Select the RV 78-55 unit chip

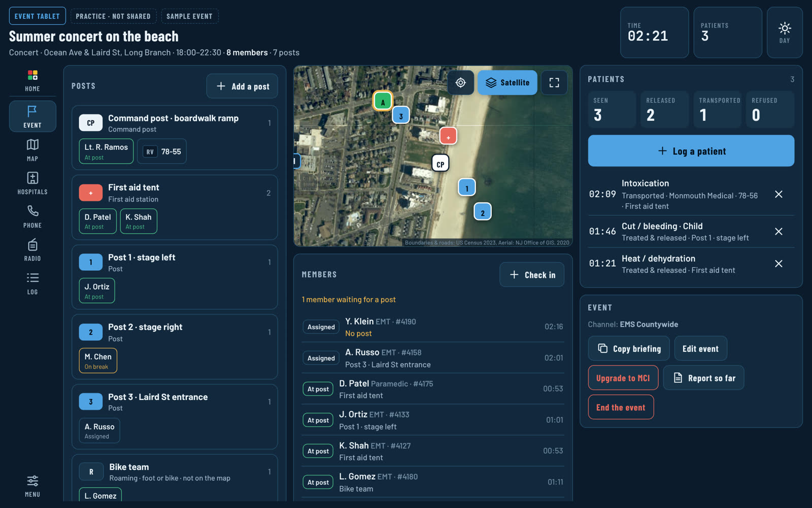coord(162,151)
